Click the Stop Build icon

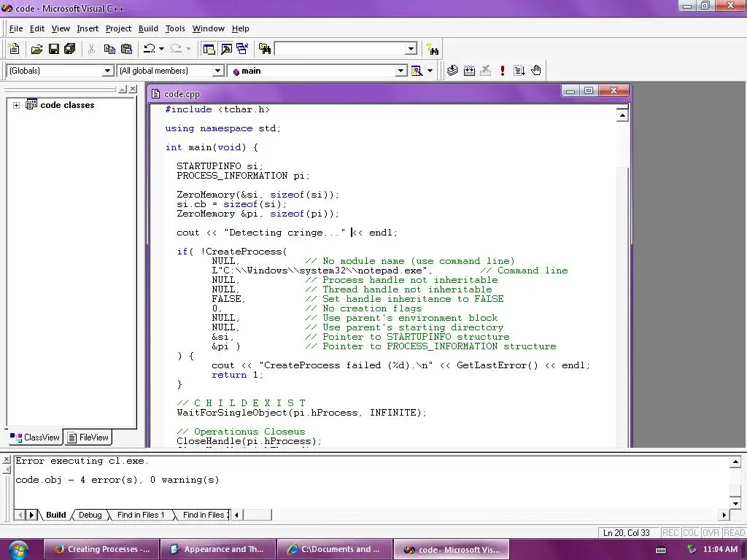pyautogui.click(x=485, y=71)
